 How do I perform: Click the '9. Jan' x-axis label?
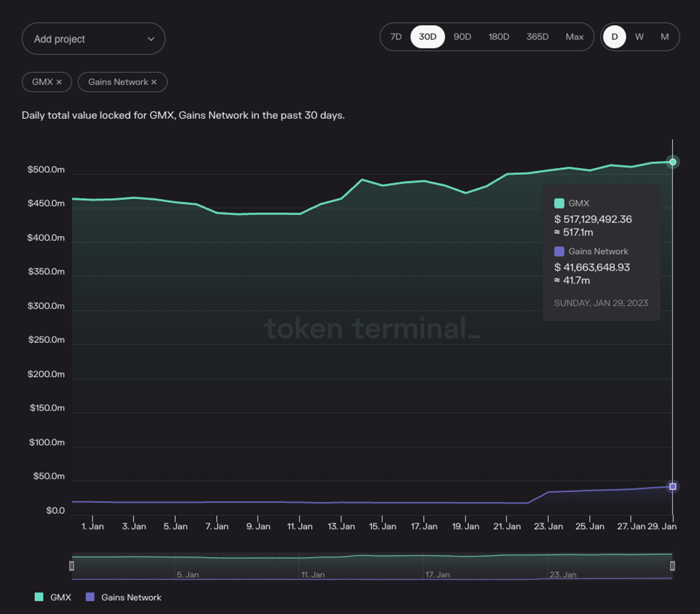(258, 526)
